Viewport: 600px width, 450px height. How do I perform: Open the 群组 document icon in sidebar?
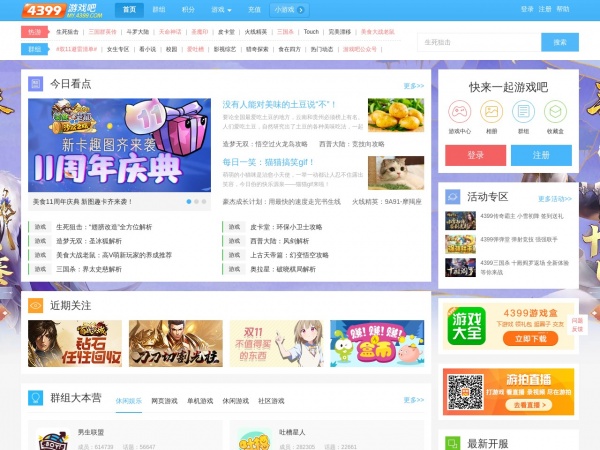pyautogui.click(x=523, y=111)
